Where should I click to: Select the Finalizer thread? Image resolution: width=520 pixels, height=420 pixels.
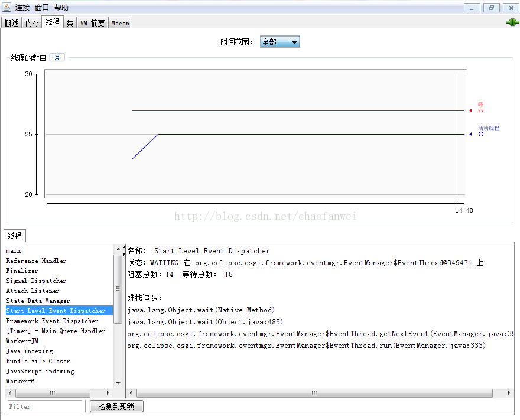[59, 271]
